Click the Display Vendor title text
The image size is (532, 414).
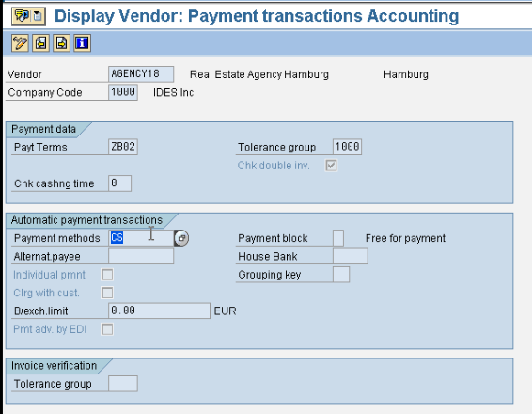(x=257, y=16)
